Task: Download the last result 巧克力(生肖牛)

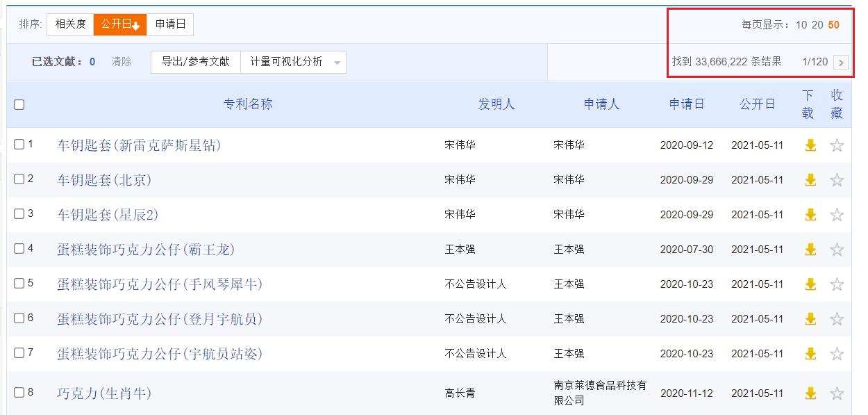Action: [x=810, y=393]
